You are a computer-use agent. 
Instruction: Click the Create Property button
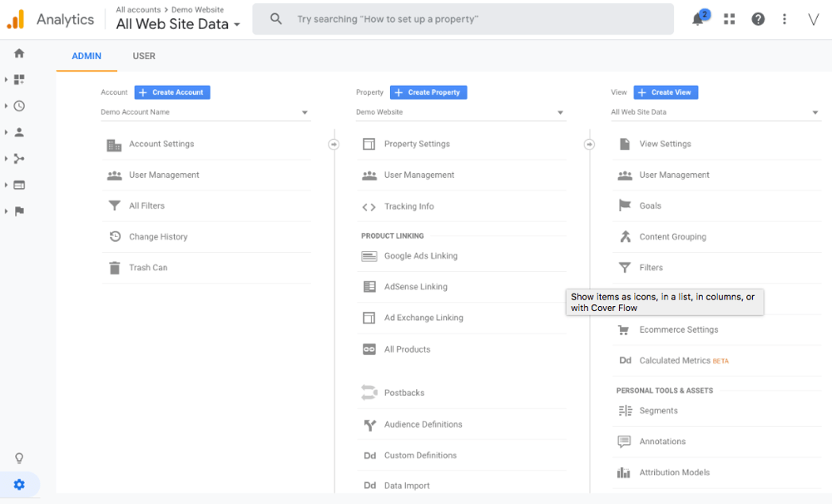click(x=428, y=92)
